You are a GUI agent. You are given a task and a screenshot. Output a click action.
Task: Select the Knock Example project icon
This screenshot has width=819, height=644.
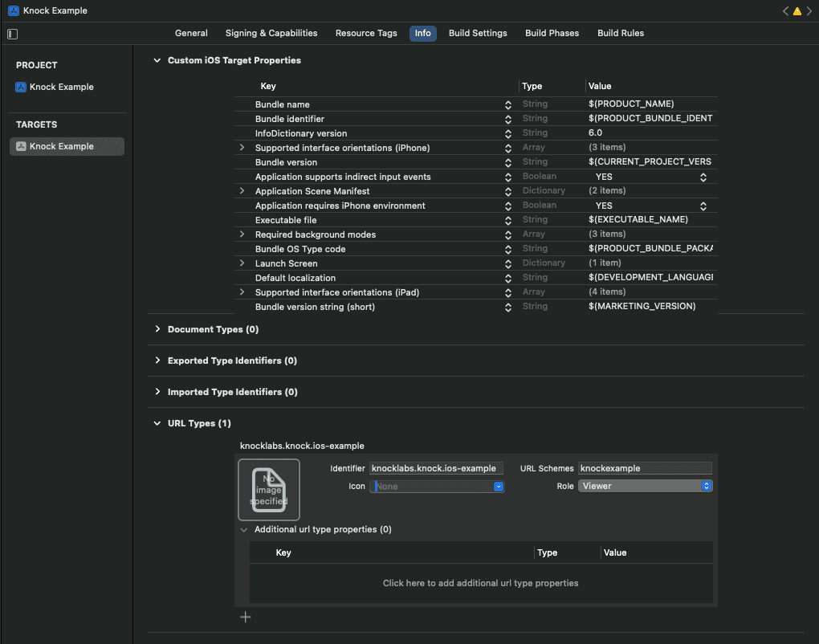(x=20, y=87)
